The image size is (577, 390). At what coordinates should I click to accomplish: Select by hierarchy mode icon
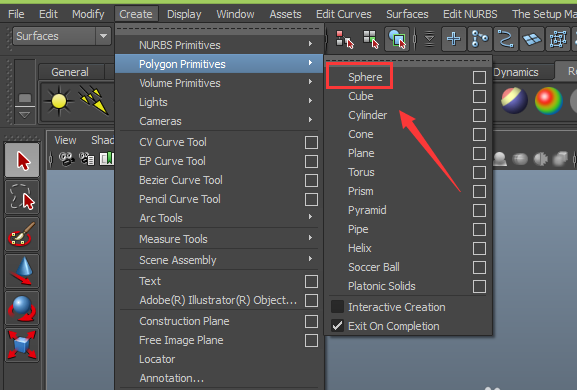point(344,39)
